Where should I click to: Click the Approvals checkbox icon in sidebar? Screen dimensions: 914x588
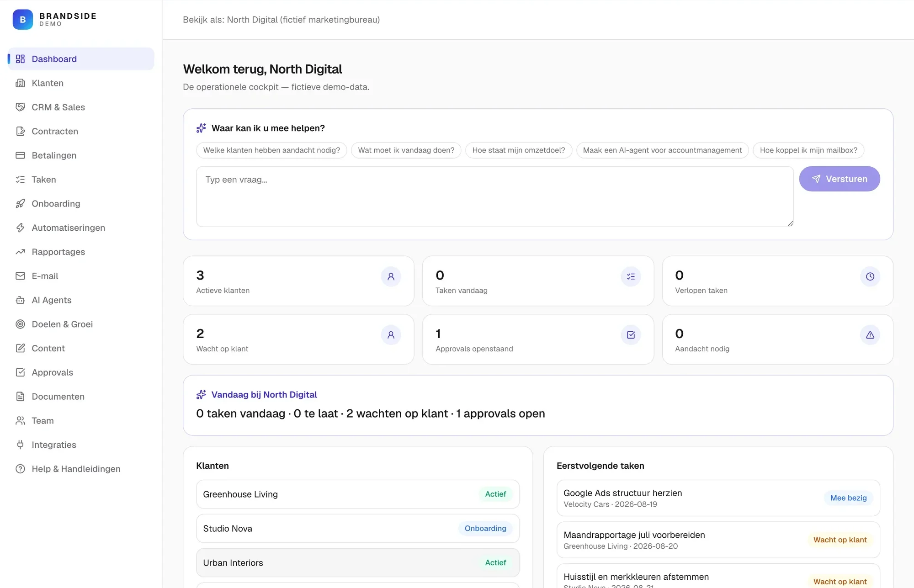pyautogui.click(x=20, y=372)
